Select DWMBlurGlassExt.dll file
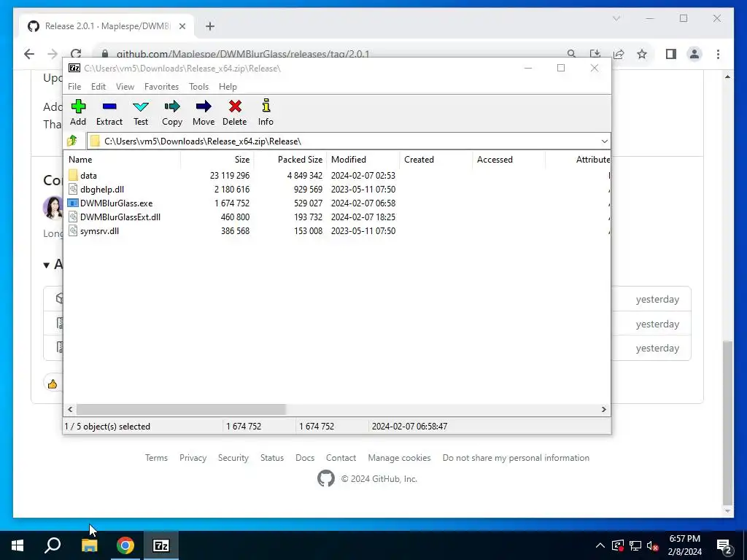The image size is (747, 560). click(x=115, y=217)
